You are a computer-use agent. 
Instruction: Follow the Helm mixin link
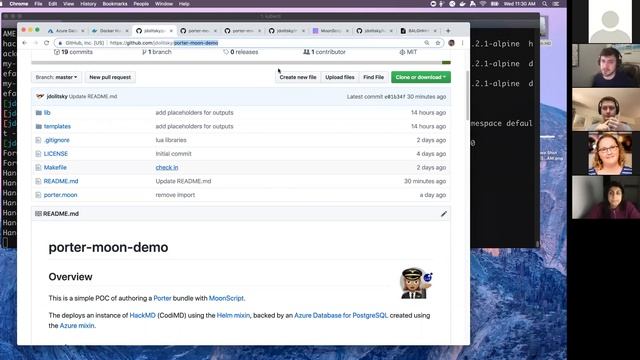pyautogui.click(x=233, y=316)
